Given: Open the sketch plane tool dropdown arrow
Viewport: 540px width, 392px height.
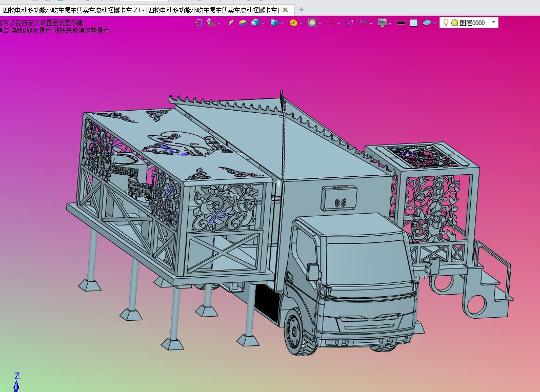Looking at the screenshot, I should click(x=218, y=23).
